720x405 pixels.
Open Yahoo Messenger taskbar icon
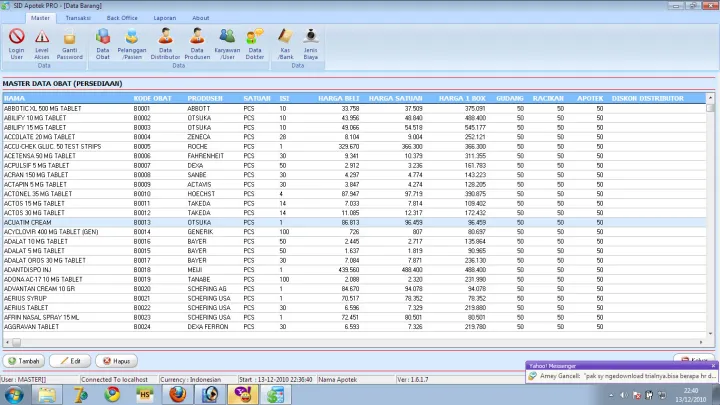click(243, 395)
